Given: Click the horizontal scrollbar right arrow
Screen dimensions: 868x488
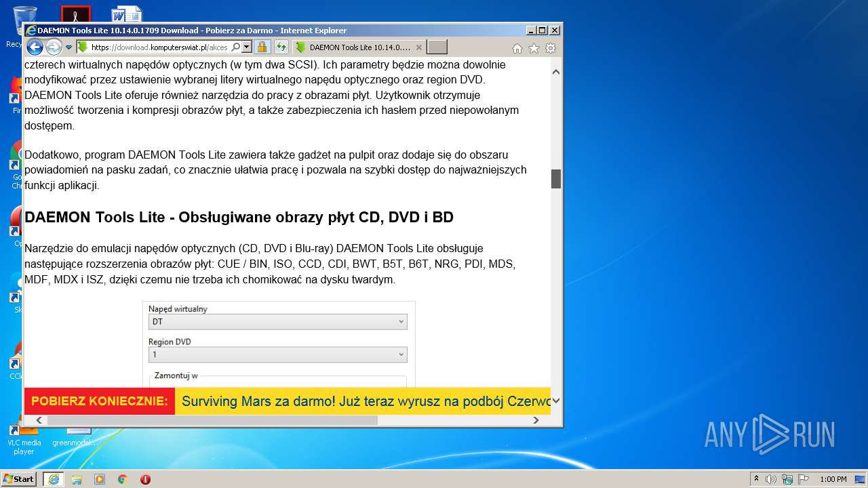Looking at the screenshot, I should pos(536,420).
